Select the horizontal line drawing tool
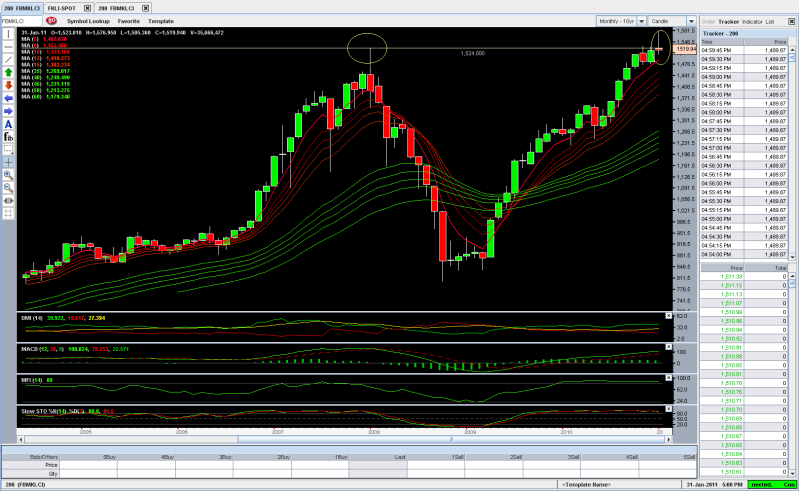This screenshot has width=799, height=491. (8, 47)
